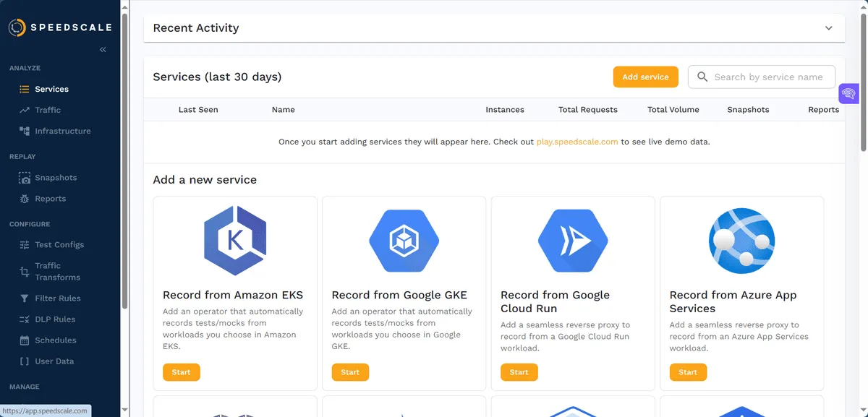Viewport: 868px width, 417px height.
Task: Select Services in the sidebar
Action: [x=51, y=88]
